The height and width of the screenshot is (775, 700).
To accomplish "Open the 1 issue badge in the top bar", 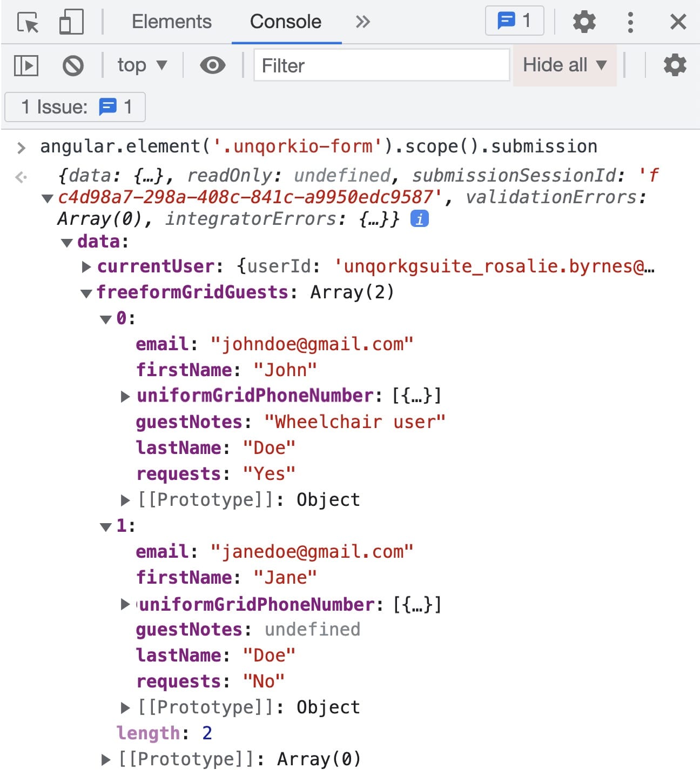I will 514,21.
